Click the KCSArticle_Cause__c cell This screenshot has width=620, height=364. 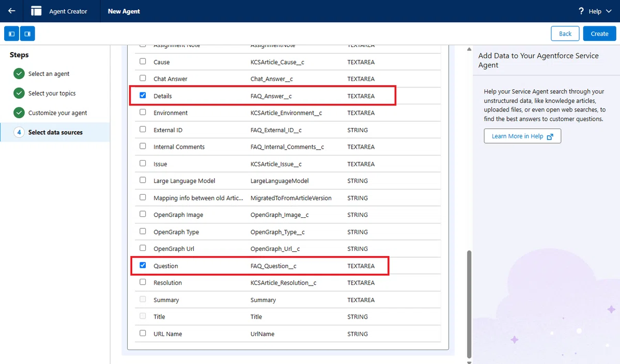(277, 62)
